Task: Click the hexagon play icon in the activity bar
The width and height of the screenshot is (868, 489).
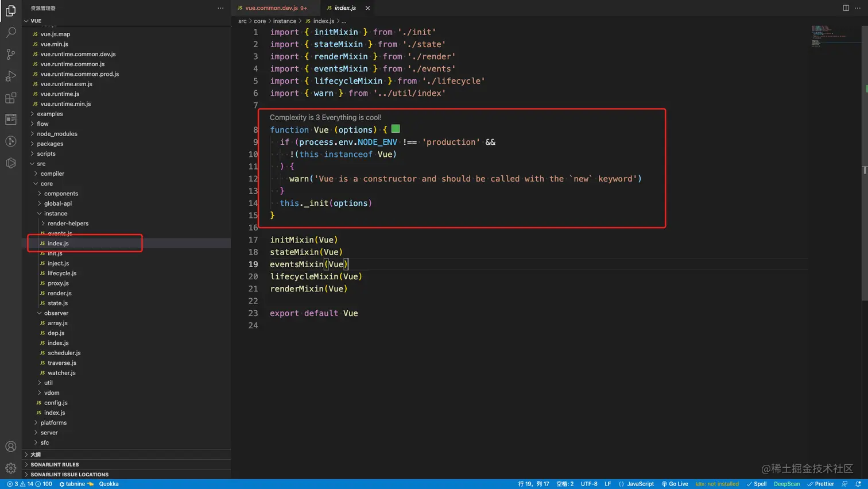Action: [10, 163]
